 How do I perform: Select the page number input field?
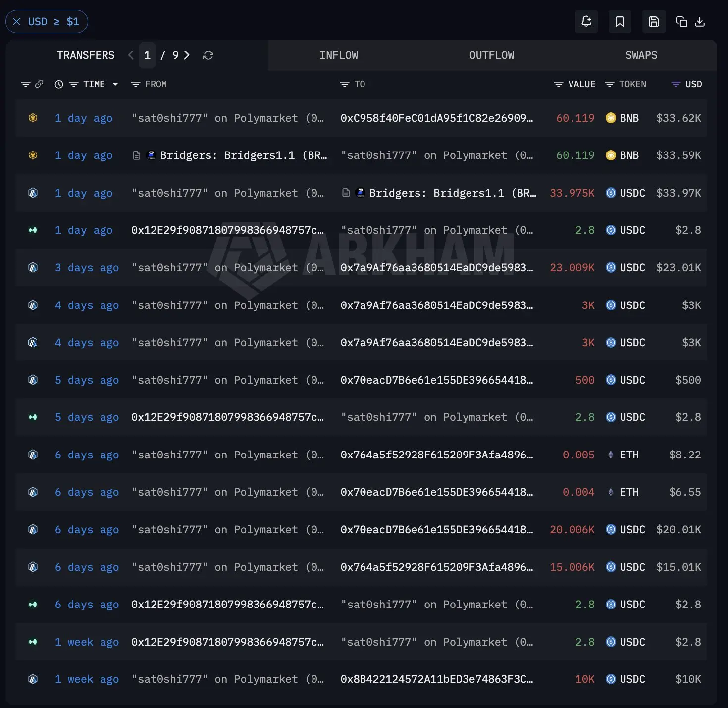(147, 55)
